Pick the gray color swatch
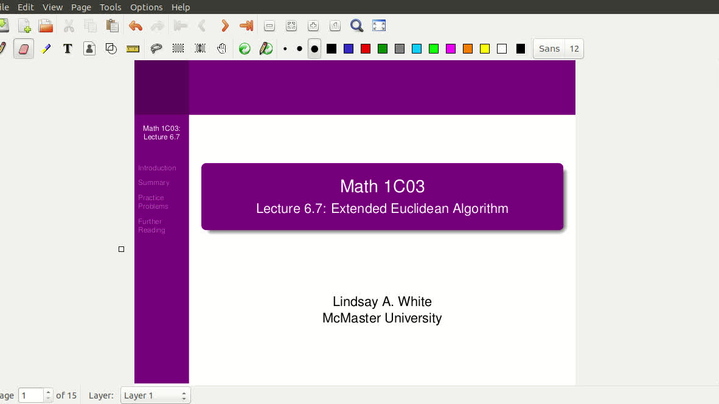 coord(399,49)
